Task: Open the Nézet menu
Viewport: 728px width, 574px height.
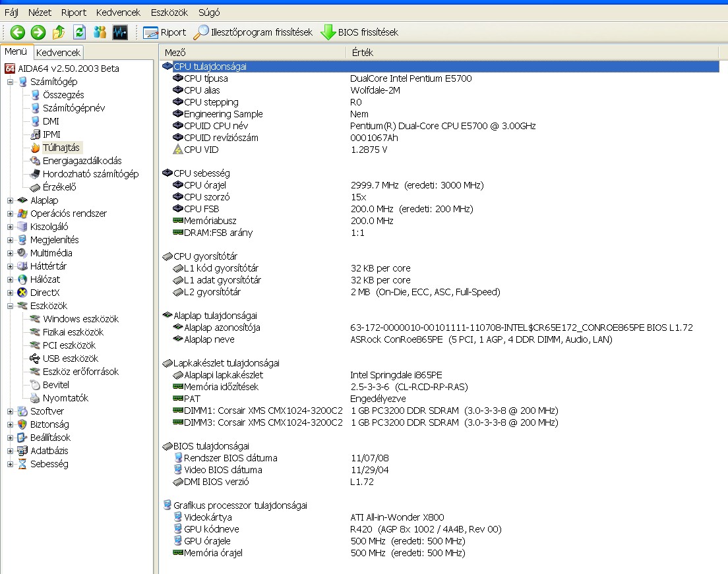Action: click(40, 13)
